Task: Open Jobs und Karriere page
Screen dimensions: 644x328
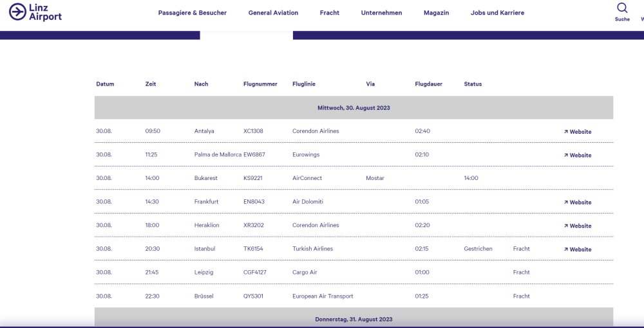Action: [497, 13]
